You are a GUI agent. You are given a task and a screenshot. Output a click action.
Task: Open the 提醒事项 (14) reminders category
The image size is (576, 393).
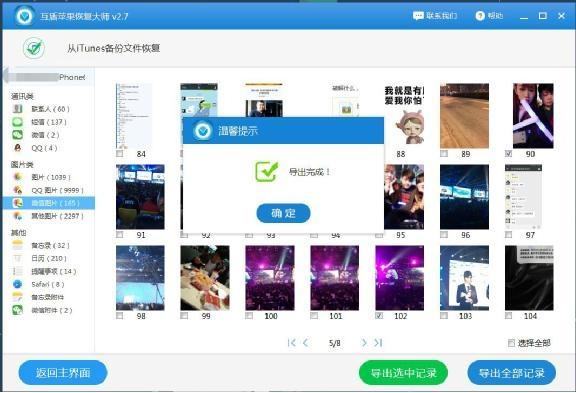[44, 271]
